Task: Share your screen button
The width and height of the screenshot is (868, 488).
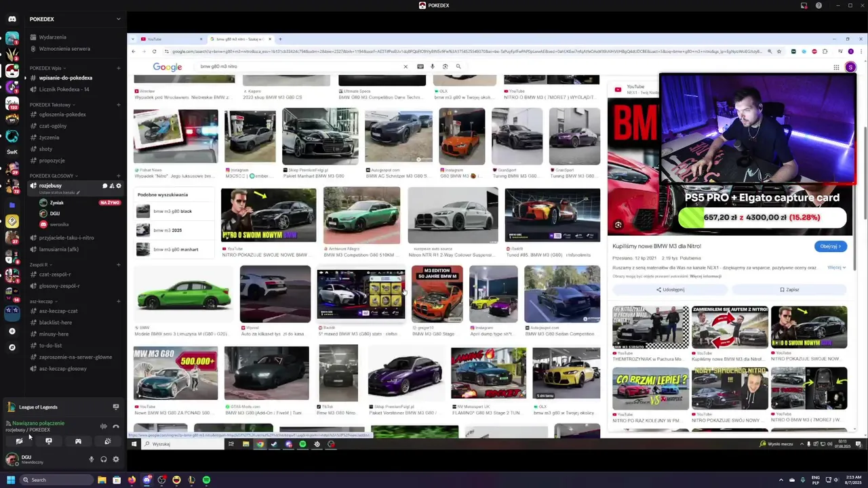Action: coord(49,441)
